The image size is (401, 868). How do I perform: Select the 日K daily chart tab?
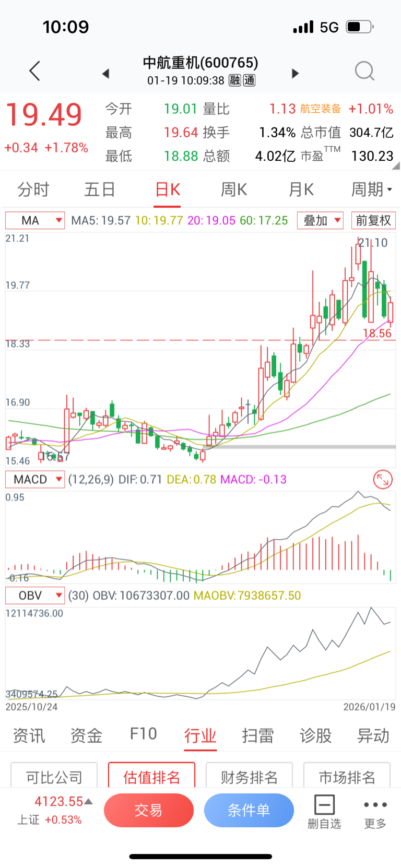pyautogui.click(x=168, y=189)
